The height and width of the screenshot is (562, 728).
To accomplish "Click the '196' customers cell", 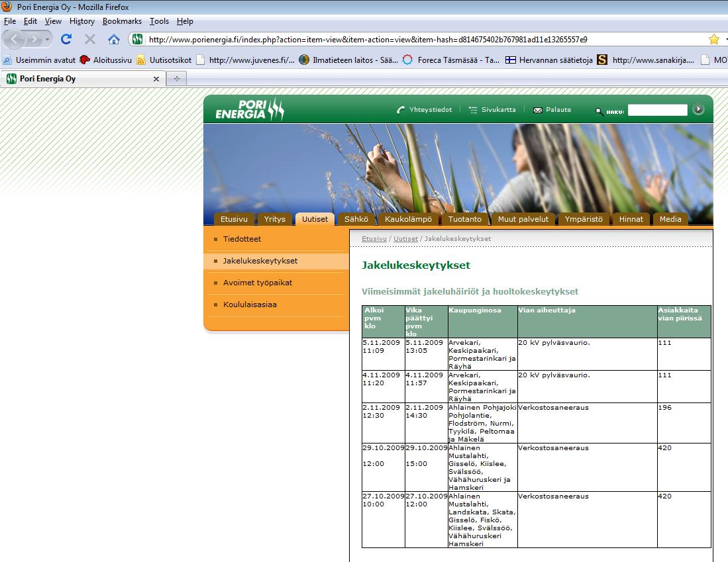I will pyautogui.click(x=684, y=423).
